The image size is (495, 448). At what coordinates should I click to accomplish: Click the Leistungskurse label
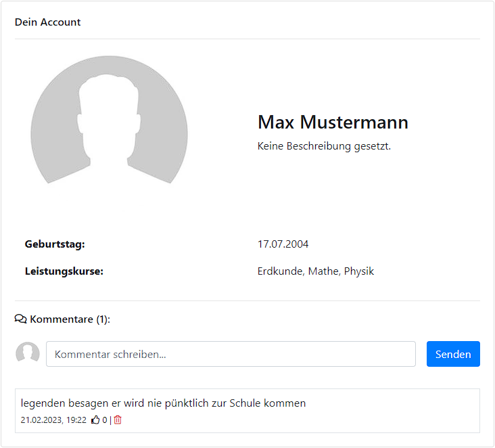tap(64, 271)
